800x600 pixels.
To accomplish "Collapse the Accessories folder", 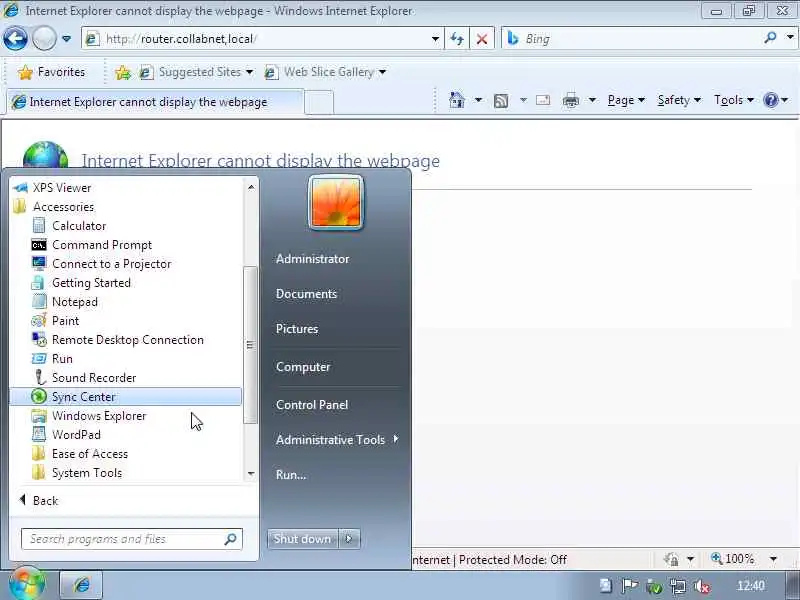I will (x=126, y=207).
